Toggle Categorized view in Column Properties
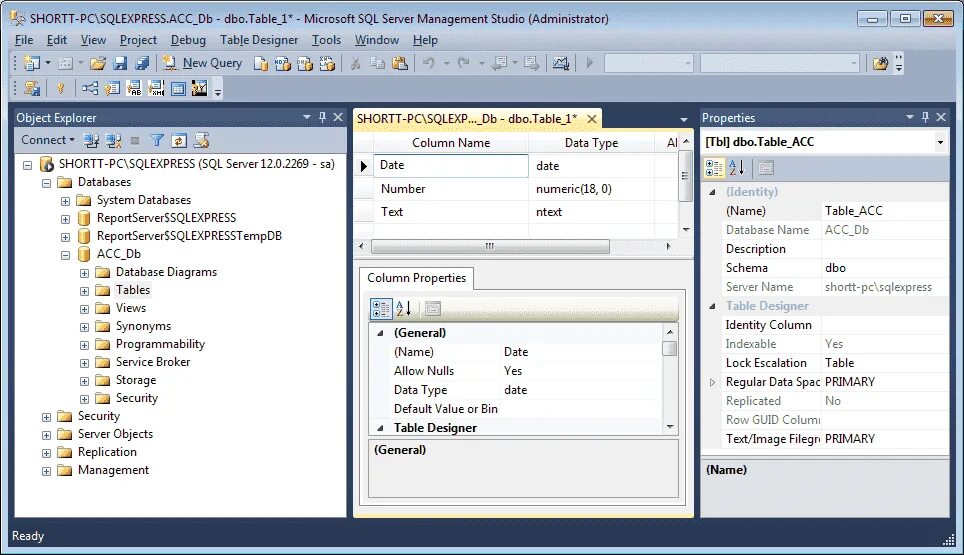The height and width of the screenshot is (555, 964). click(x=381, y=309)
